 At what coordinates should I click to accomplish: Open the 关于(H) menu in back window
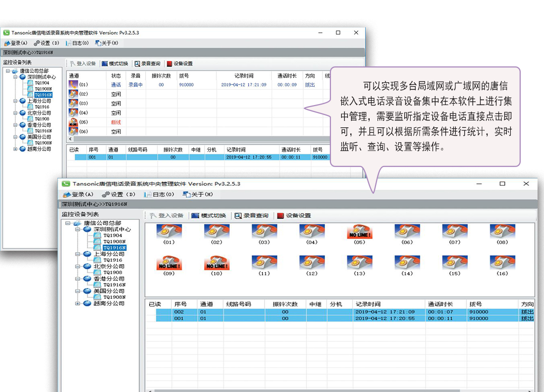[x=107, y=43]
